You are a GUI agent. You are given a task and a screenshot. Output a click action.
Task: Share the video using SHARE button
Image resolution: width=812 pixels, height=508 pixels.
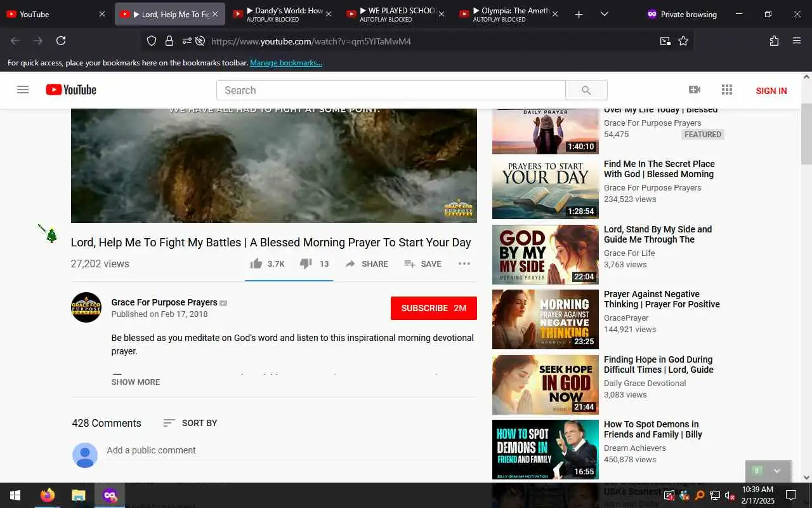pyautogui.click(x=367, y=264)
